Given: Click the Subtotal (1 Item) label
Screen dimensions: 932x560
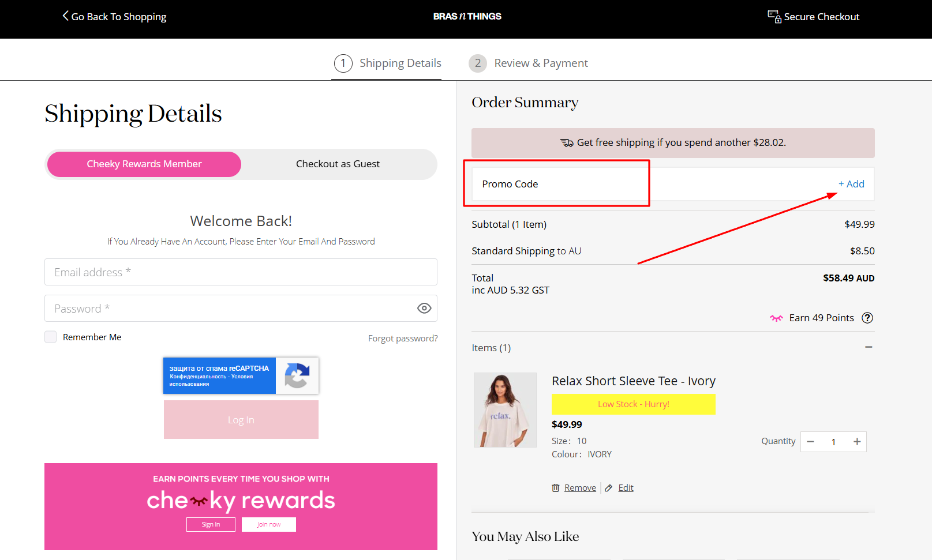Looking at the screenshot, I should click(x=509, y=224).
